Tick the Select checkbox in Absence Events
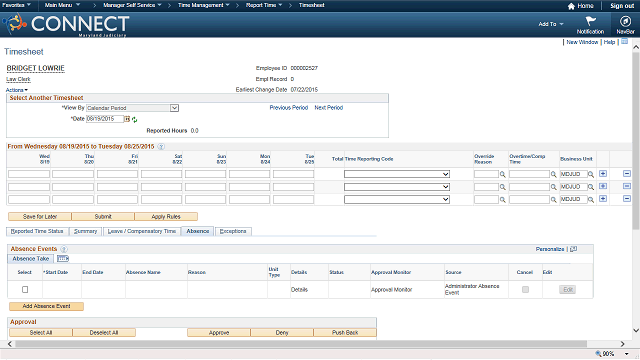The image size is (640, 360). pyautogui.click(x=25, y=289)
